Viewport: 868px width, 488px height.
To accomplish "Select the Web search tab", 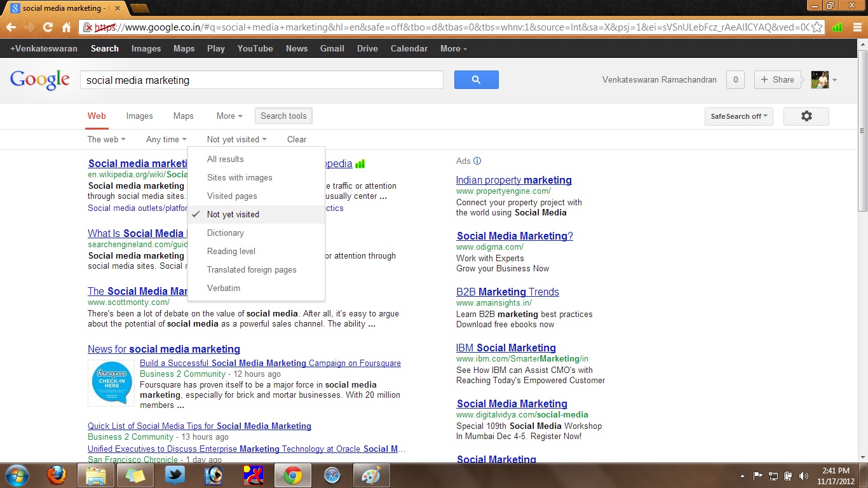I will 97,116.
